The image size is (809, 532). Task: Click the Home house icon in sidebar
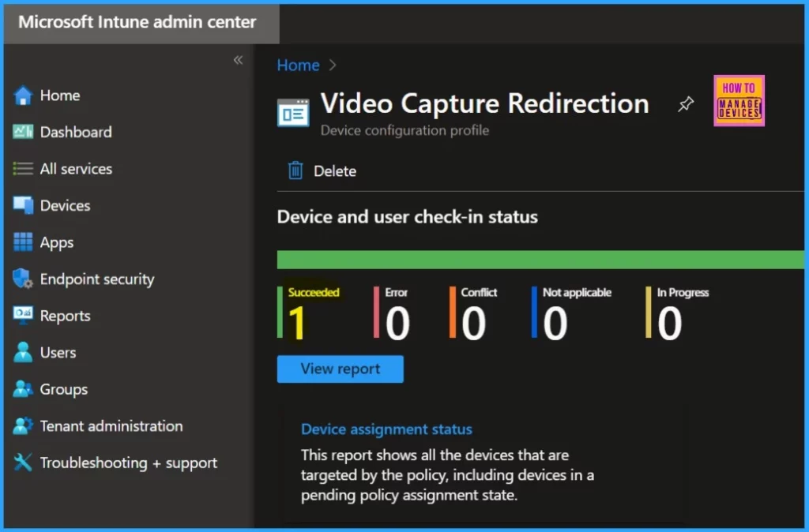pyautogui.click(x=23, y=96)
